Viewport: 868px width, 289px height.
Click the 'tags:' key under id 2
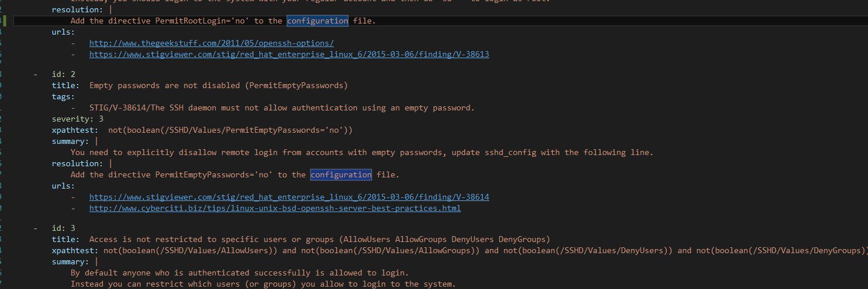pyautogui.click(x=64, y=96)
